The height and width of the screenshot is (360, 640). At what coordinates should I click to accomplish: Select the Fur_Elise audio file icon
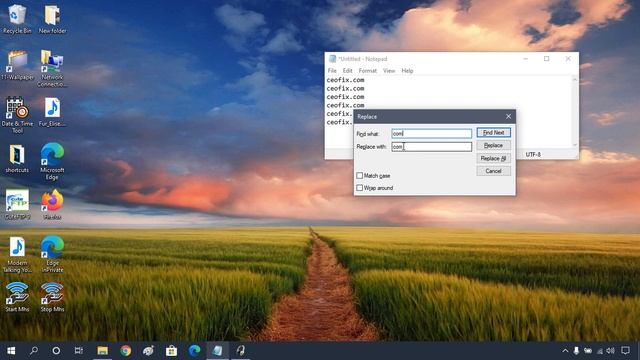click(52, 112)
